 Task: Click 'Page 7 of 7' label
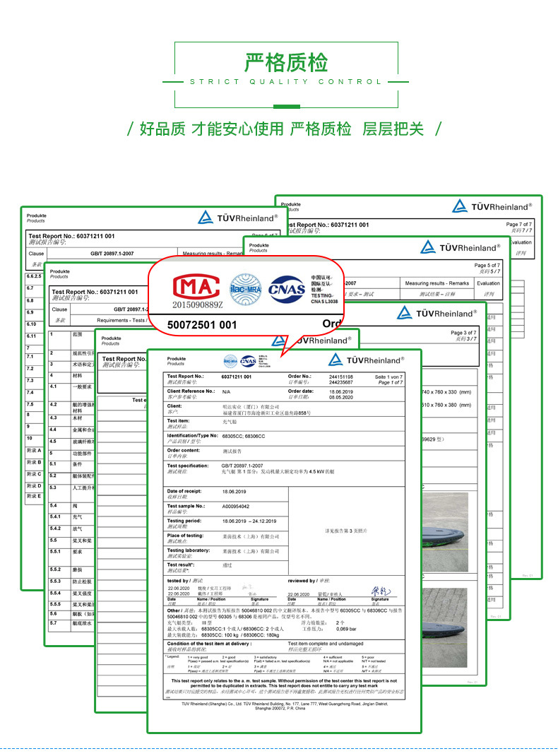(x=519, y=224)
